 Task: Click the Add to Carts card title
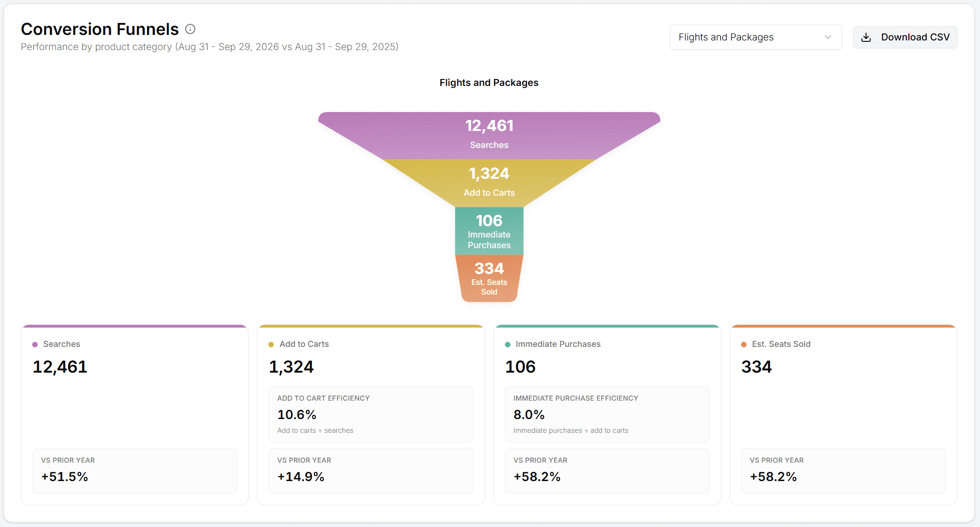tap(304, 344)
